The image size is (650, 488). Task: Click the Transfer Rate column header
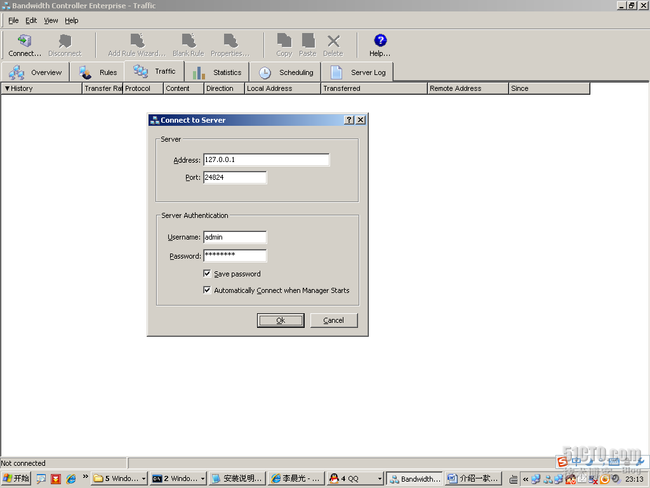[x=102, y=88]
